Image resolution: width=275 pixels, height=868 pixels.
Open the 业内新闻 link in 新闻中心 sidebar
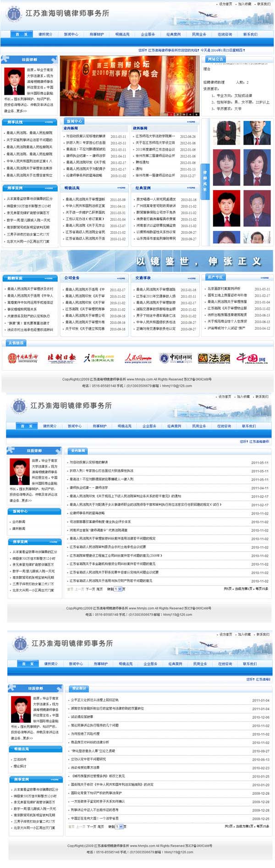[19, 522]
